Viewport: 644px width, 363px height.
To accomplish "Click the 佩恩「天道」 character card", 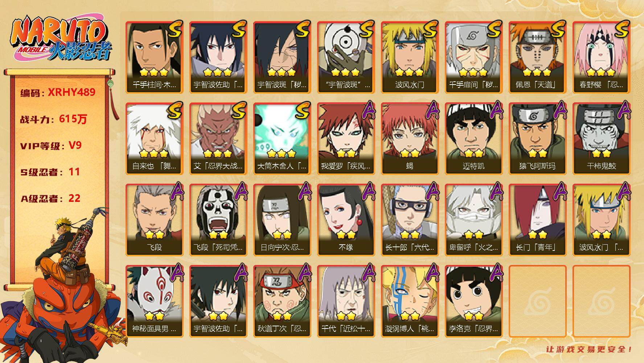I will [537, 57].
